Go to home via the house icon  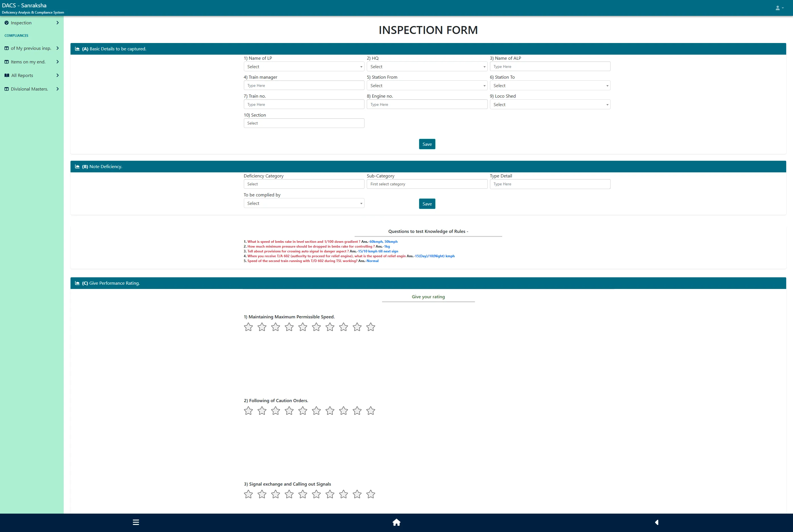396,522
